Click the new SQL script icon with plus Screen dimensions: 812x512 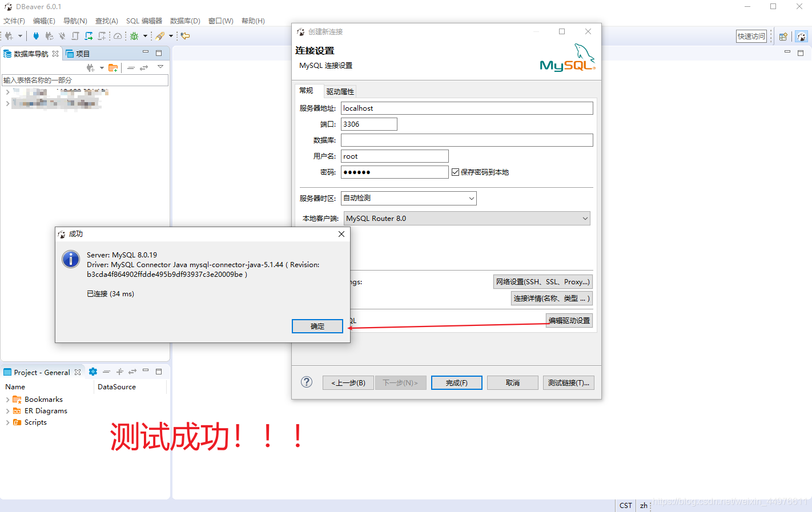[x=102, y=36]
